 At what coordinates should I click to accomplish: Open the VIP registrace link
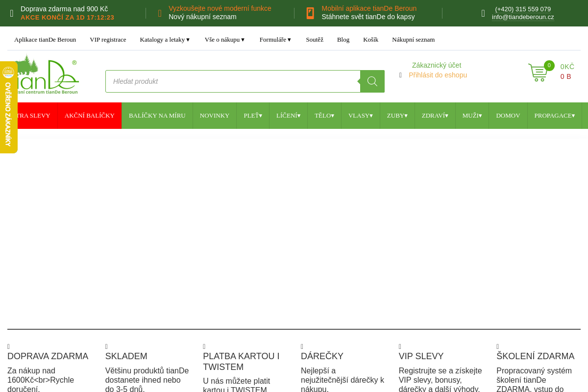click(108, 40)
